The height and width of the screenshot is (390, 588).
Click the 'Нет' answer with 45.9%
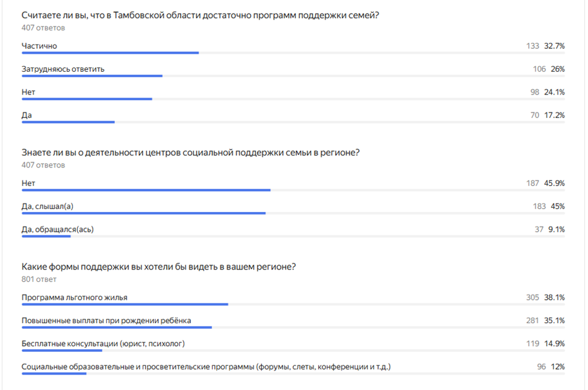[x=293, y=185]
